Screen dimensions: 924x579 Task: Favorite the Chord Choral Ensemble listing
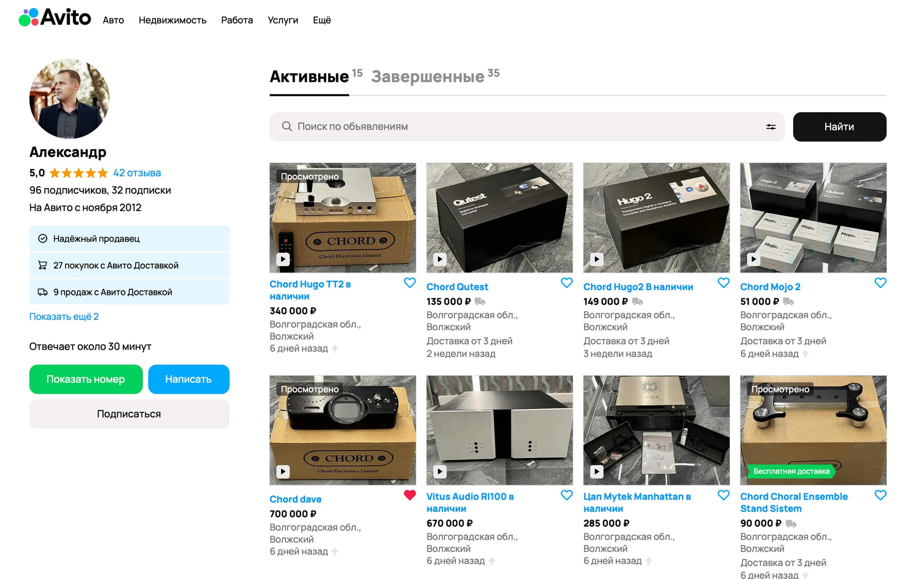click(880, 495)
